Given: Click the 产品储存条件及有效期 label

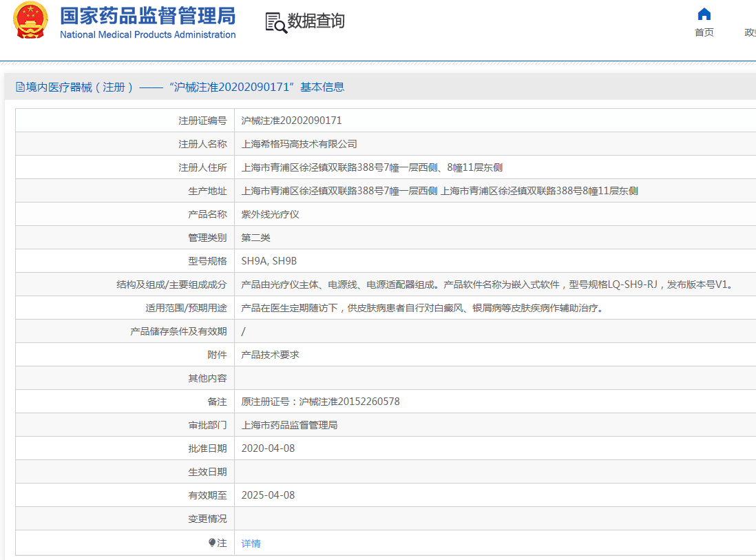Looking at the screenshot, I should pos(178,331).
